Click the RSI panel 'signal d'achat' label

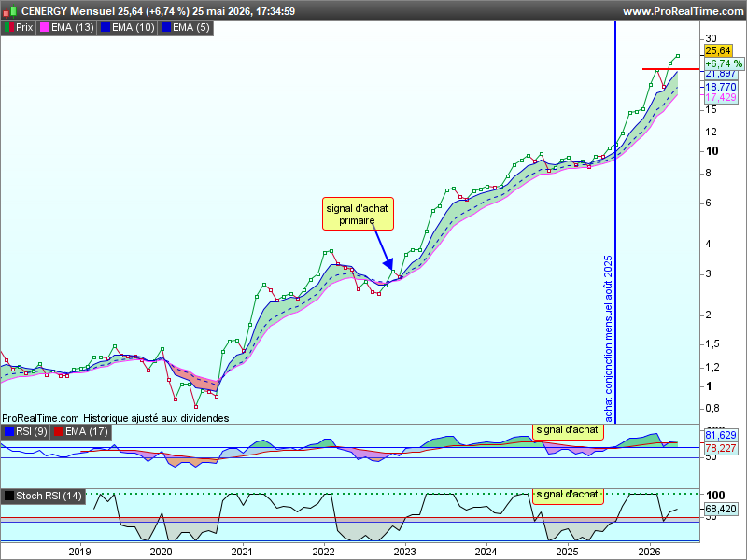click(x=568, y=431)
